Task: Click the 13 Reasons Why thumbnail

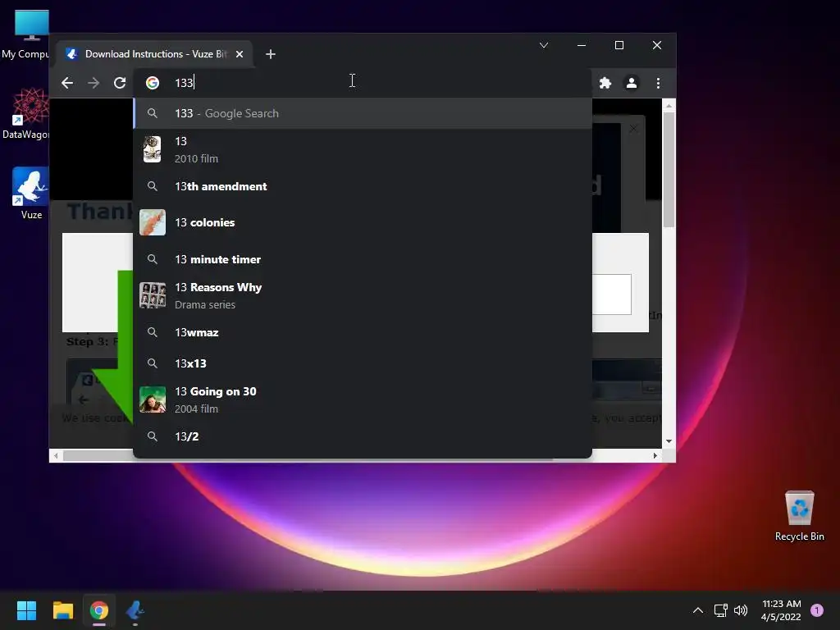Action: [x=153, y=295]
